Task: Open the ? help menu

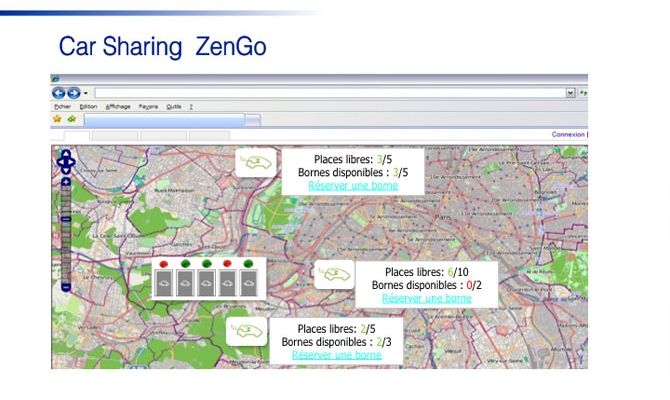Action: [191, 106]
